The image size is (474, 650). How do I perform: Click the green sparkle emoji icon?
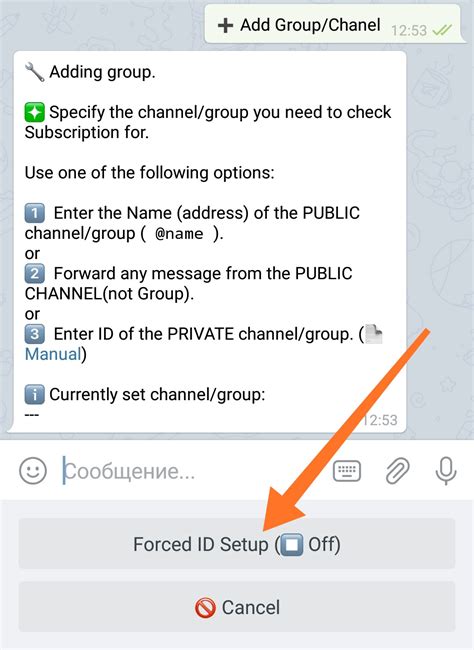[x=34, y=112]
